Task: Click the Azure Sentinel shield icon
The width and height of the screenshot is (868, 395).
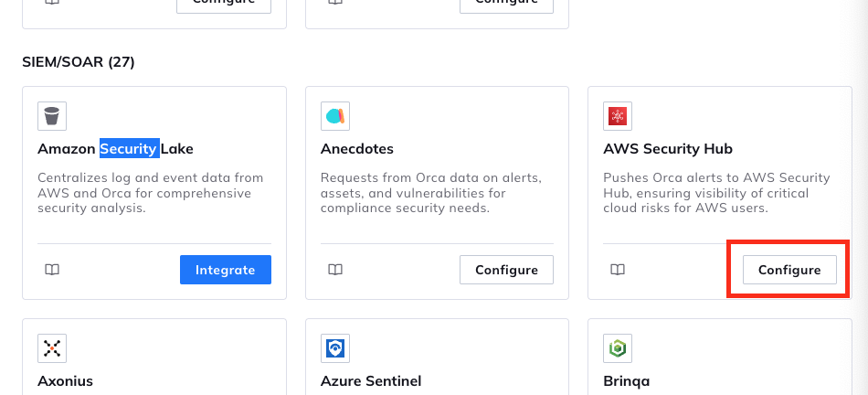Action: (335, 348)
